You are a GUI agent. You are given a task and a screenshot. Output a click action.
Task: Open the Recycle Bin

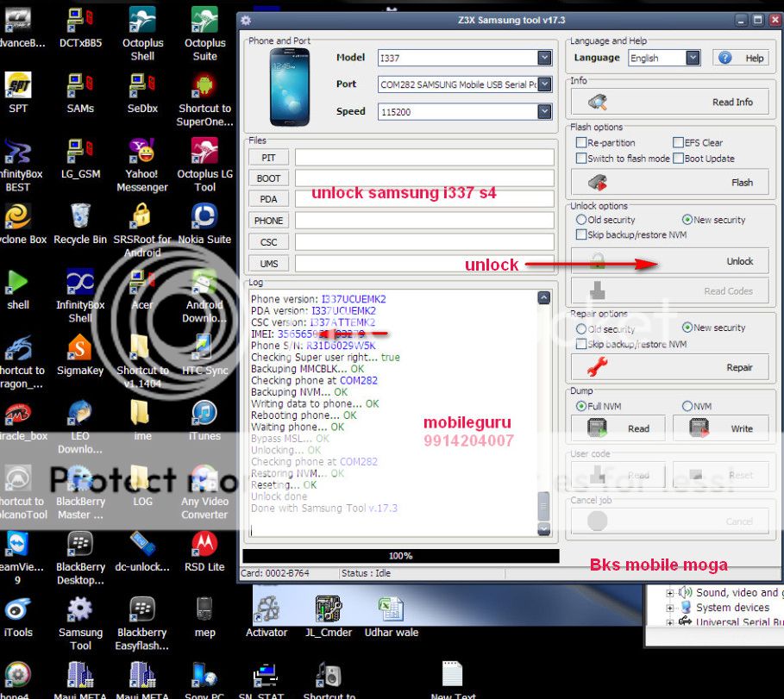pos(80,224)
